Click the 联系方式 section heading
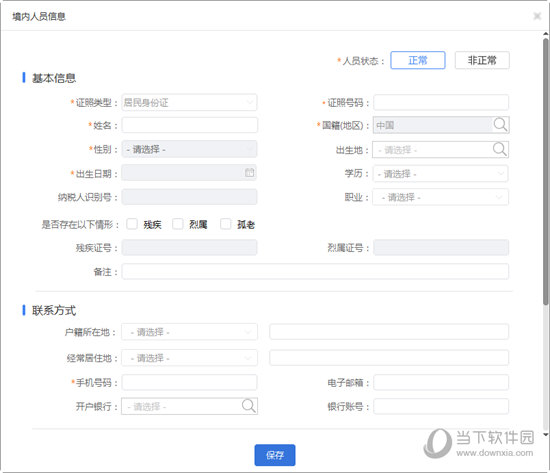 click(x=54, y=311)
